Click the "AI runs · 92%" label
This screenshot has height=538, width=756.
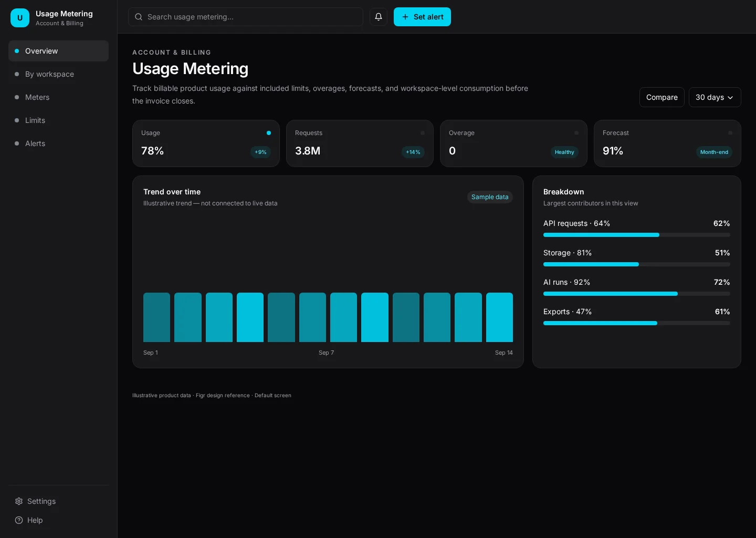tap(566, 282)
